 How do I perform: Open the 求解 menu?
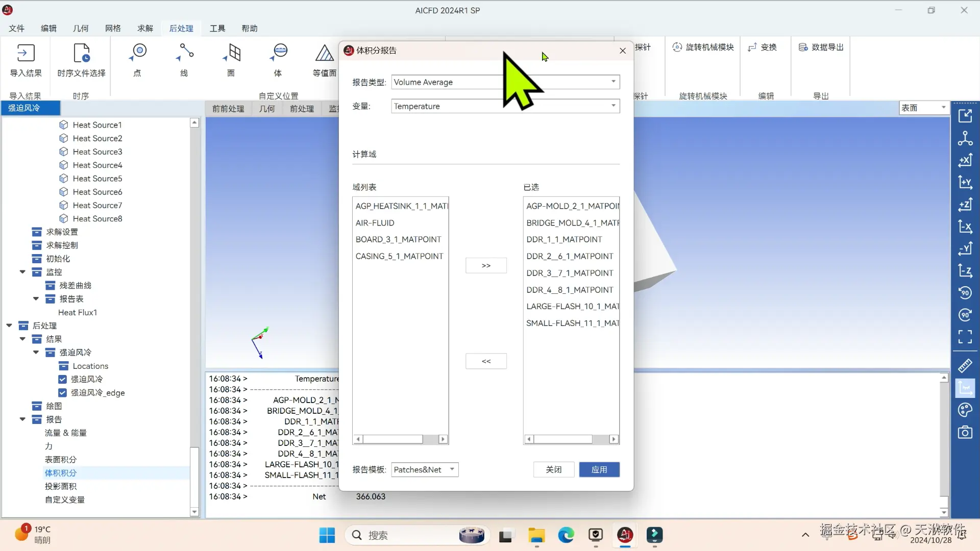click(145, 28)
